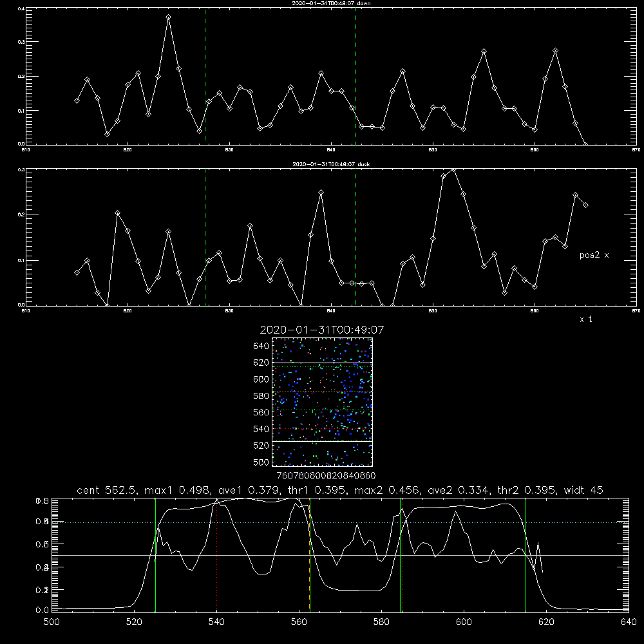The height and width of the screenshot is (644, 644).
Task: Click the "840" x-axis label of the dusk plot
Action: tap(331, 311)
